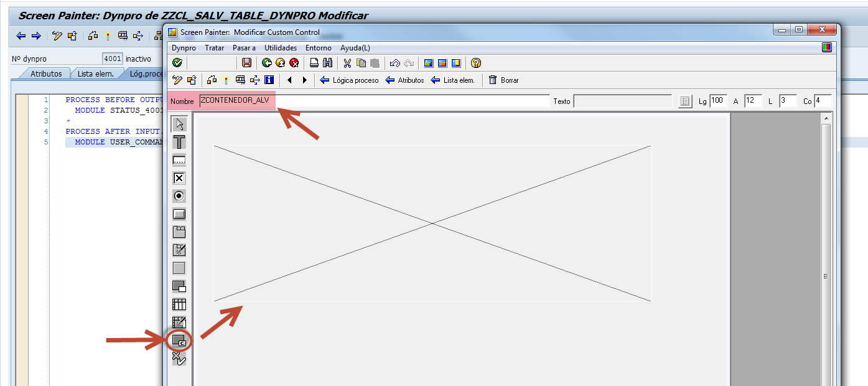Click the A field showing 12
This screenshot has width=868, height=386.
tap(753, 101)
